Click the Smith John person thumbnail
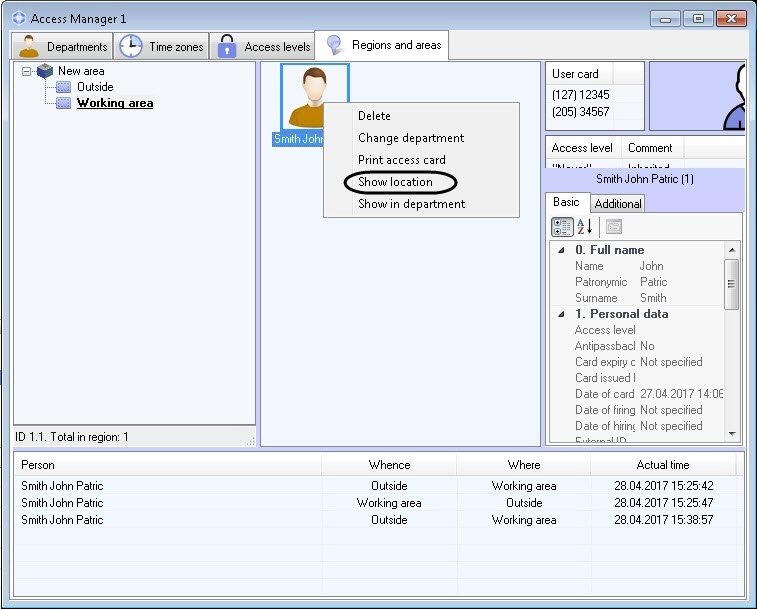The image size is (757, 610). click(313, 98)
